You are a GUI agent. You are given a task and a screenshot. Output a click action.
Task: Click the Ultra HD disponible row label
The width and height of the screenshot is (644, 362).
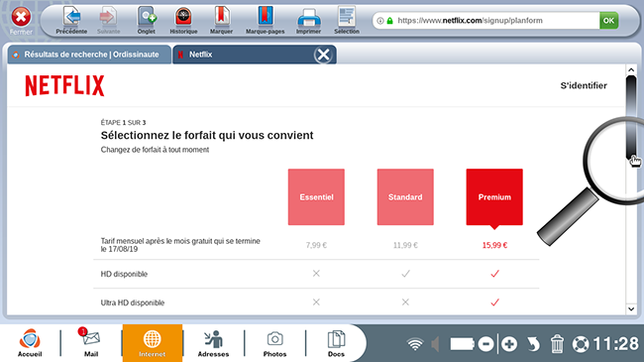133,302
